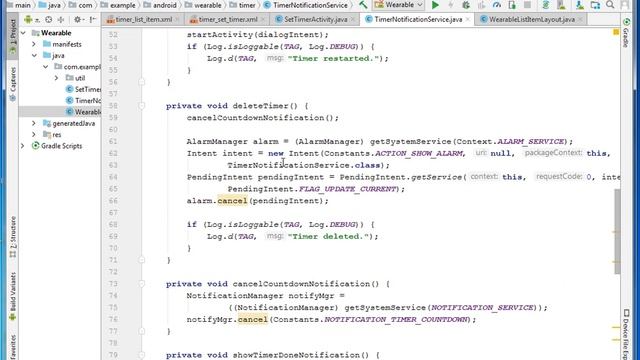
Task: Switch to WearableListItemLayout.java tab
Action: coord(531,19)
